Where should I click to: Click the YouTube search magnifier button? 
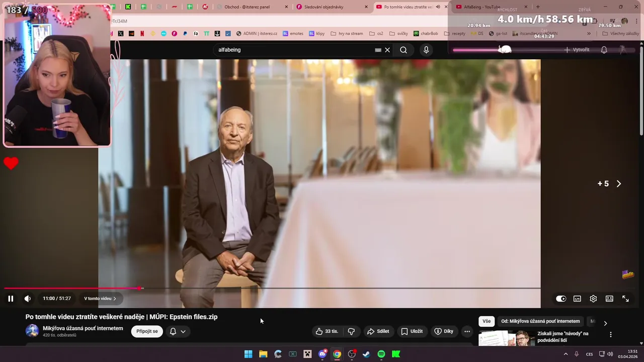click(x=404, y=50)
